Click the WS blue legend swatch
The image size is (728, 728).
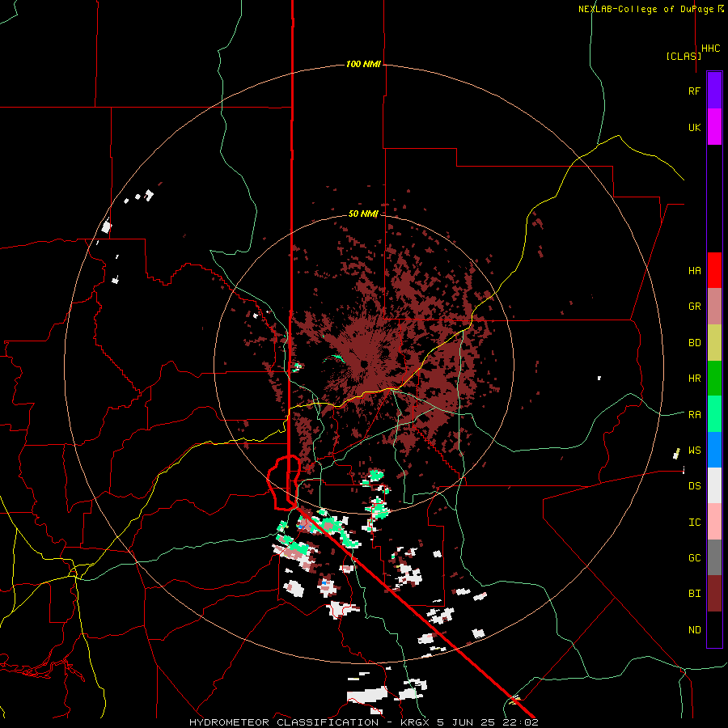pyautogui.click(x=714, y=450)
